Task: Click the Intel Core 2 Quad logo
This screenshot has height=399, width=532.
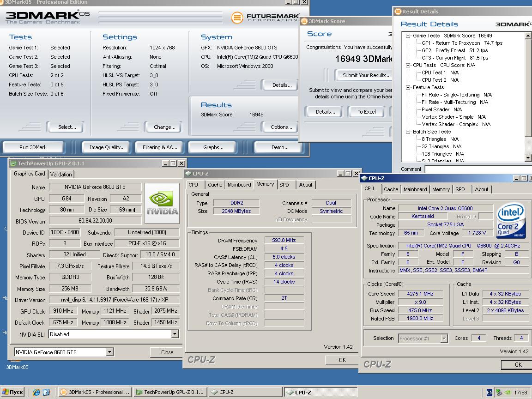Action: click(511, 220)
